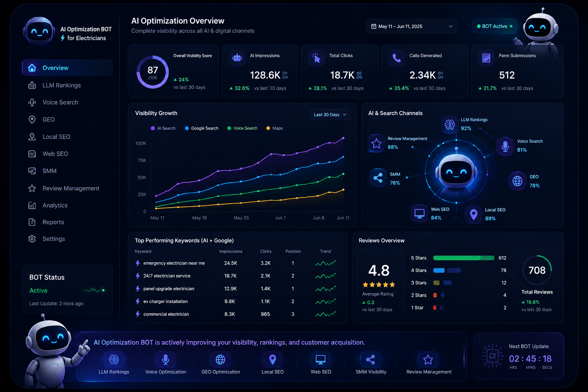
Task: Click the GEO Optimization globe icon
Action: [220, 359]
